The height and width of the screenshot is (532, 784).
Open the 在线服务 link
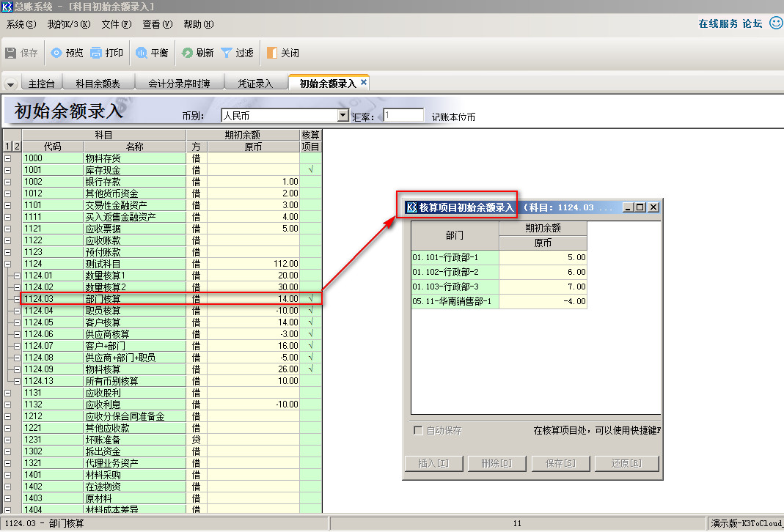718,23
